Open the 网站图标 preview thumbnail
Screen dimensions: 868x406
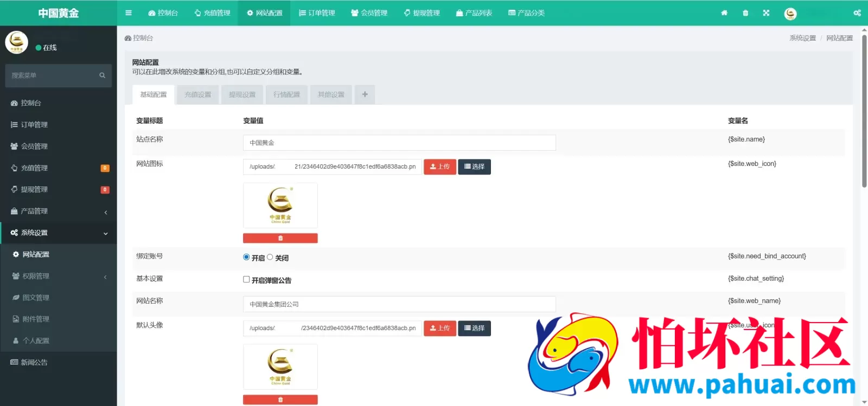coord(280,206)
